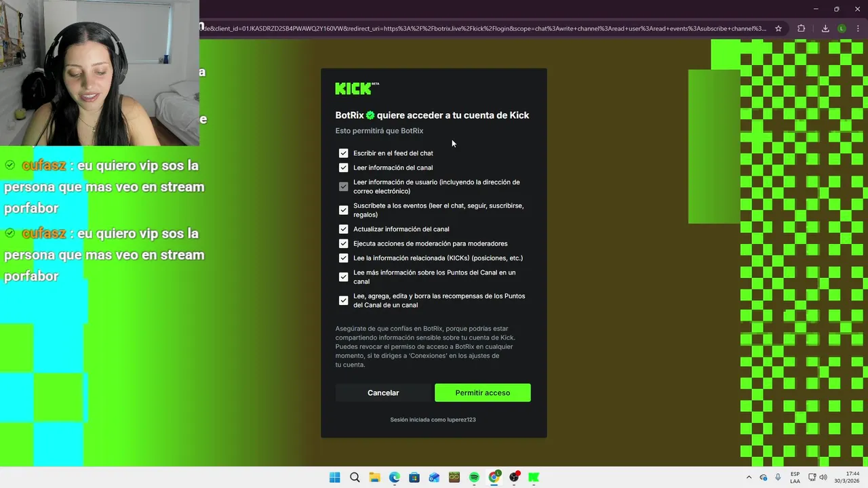Click the webcam overlay of the streamer

100,73
